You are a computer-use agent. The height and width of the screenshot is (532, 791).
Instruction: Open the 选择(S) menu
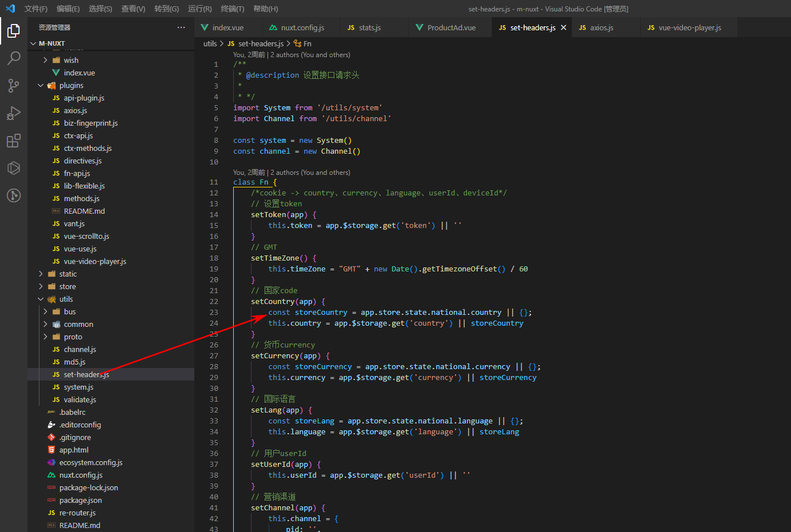[101, 9]
